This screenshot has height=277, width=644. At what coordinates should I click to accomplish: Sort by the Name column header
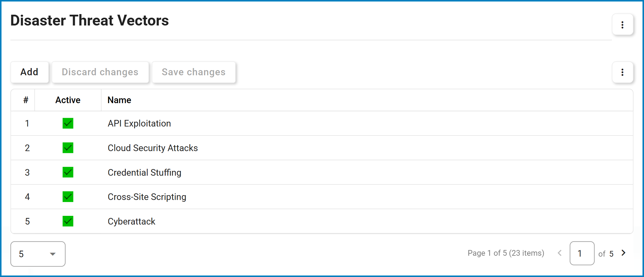(x=367, y=100)
